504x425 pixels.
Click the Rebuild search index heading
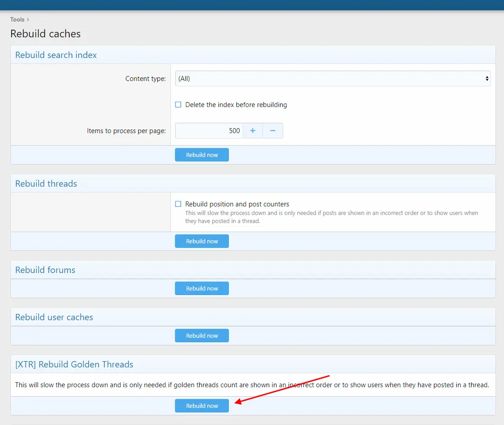pos(56,55)
